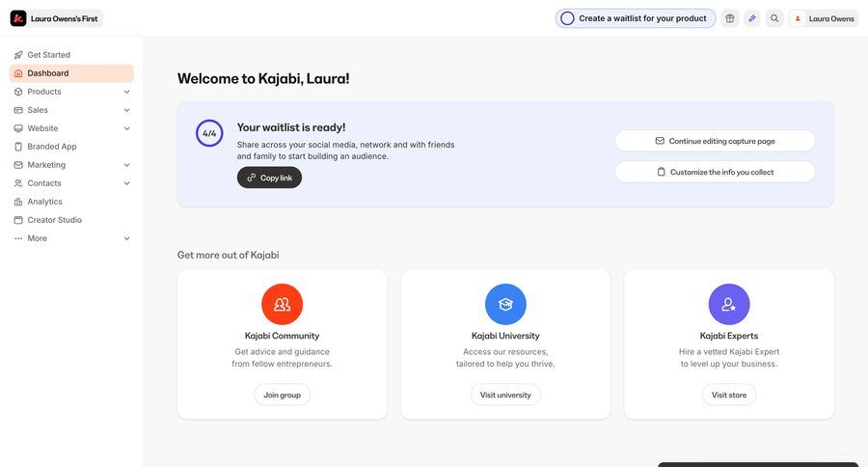Click Continue editing capture page
Image resolution: width=868 pixels, height=467 pixels.
pyautogui.click(x=716, y=141)
